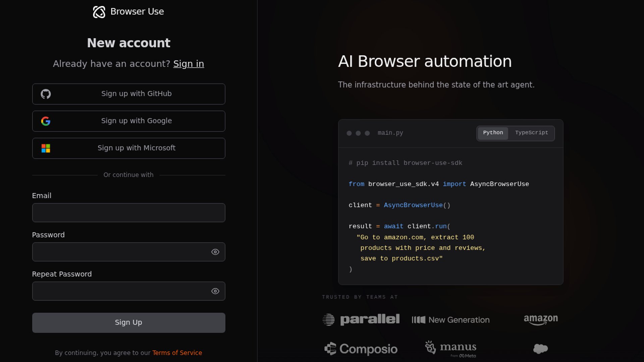Click the pip install browser-use-sdk comment line
Viewport: 644px width, 362px height.
(405, 163)
